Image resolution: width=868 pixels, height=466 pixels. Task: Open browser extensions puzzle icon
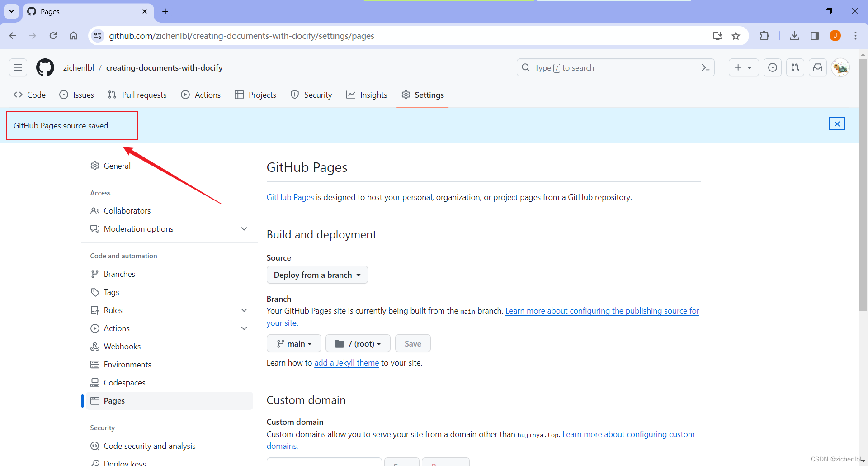click(764, 36)
